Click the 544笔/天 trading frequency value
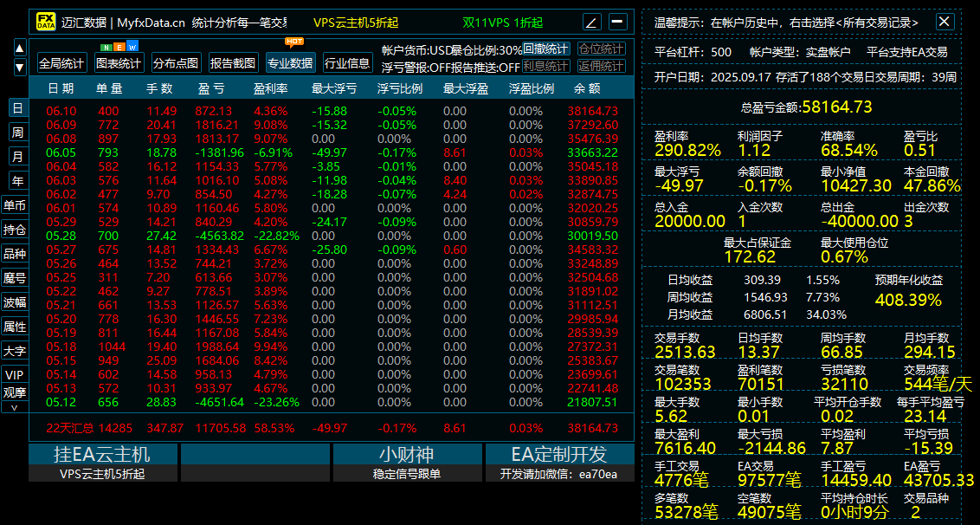The width and height of the screenshot is (980, 525). pos(938,384)
